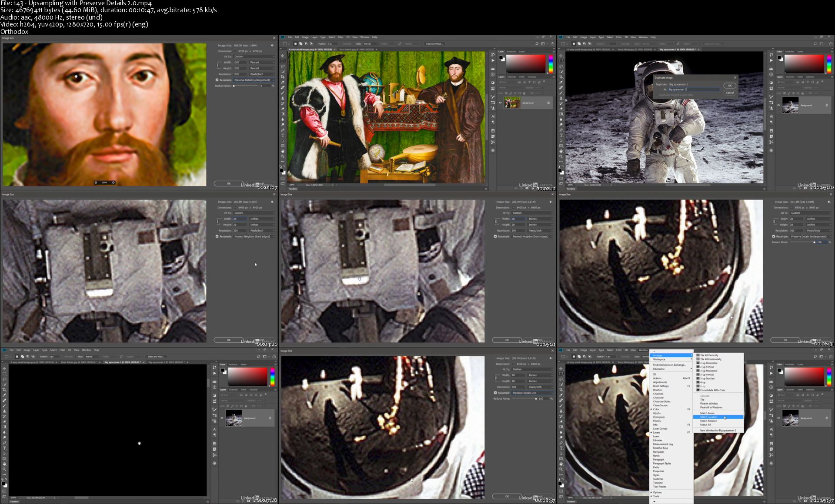Image resolution: width=835 pixels, height=504 pixels.
Task: Select the Lasso tool beside the Ambassadors painting
Action: pyautogui.click(x=283, y=66)
